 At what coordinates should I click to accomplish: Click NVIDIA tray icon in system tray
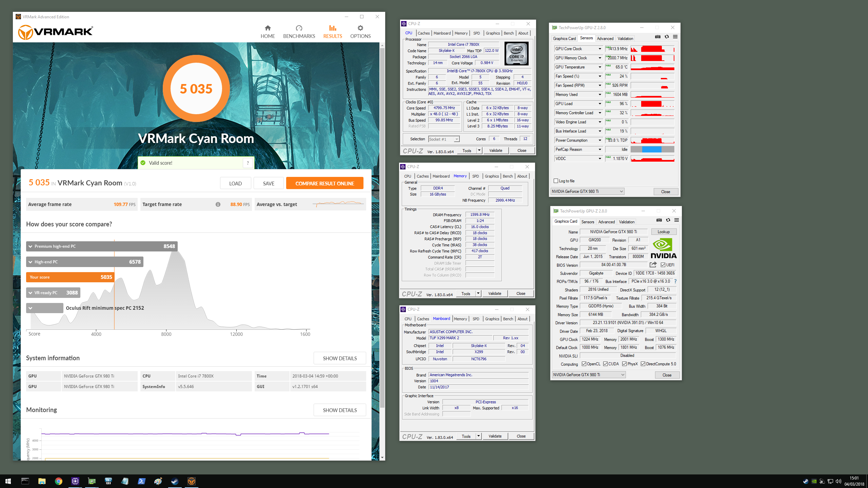[814, 481]
